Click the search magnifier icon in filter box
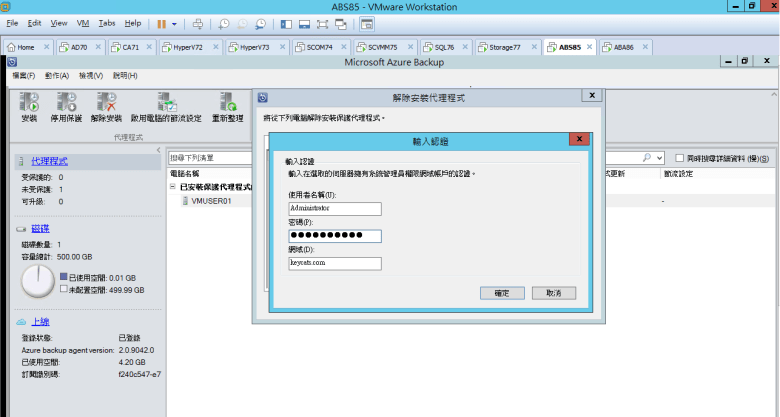This screenshot has height=417, width=780. [x=648, y=158]
